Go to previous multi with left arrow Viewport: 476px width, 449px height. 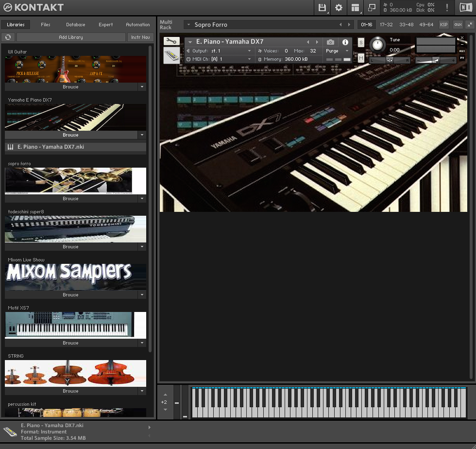click(340, 25)
